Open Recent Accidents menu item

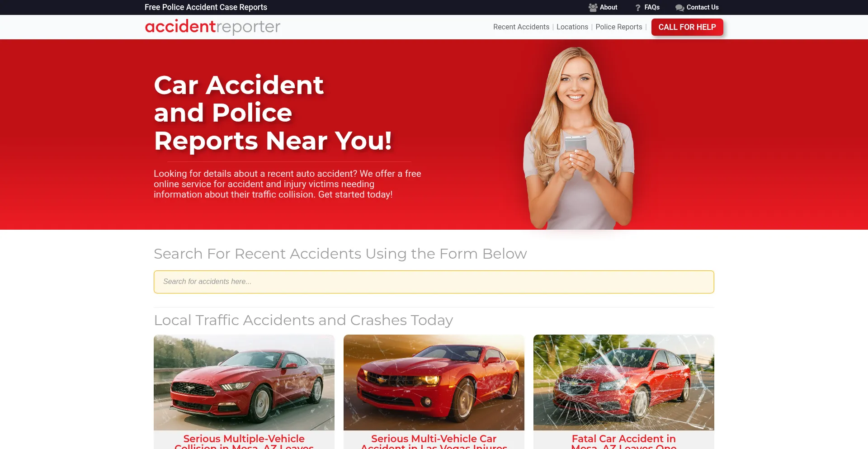click(x=521, y=27)
